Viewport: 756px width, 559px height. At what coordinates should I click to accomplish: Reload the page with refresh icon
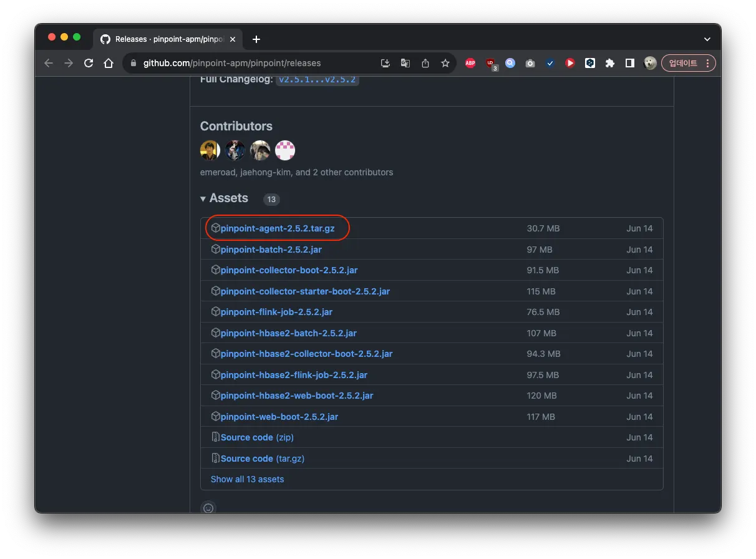click(x=89, y=63)
